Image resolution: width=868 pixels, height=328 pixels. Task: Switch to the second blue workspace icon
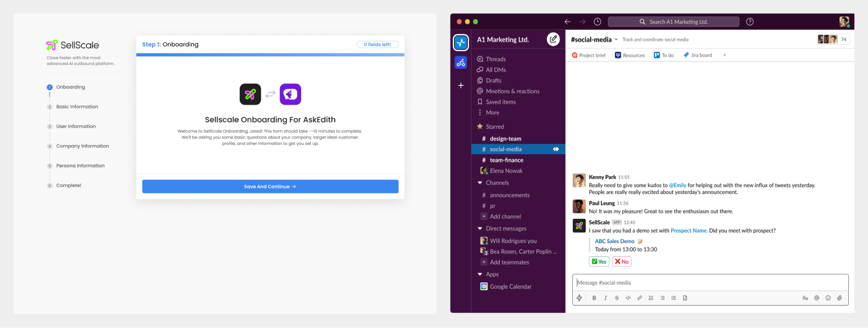point(461,62)
